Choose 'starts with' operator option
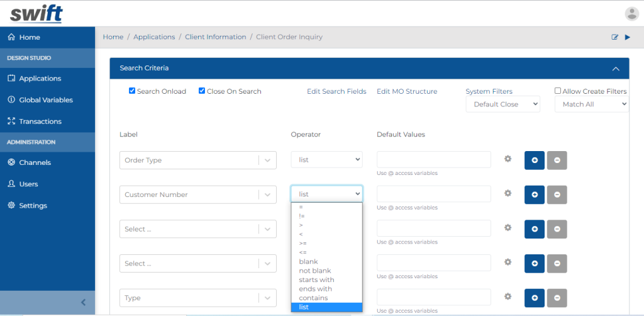 click(x=316, y=279)
